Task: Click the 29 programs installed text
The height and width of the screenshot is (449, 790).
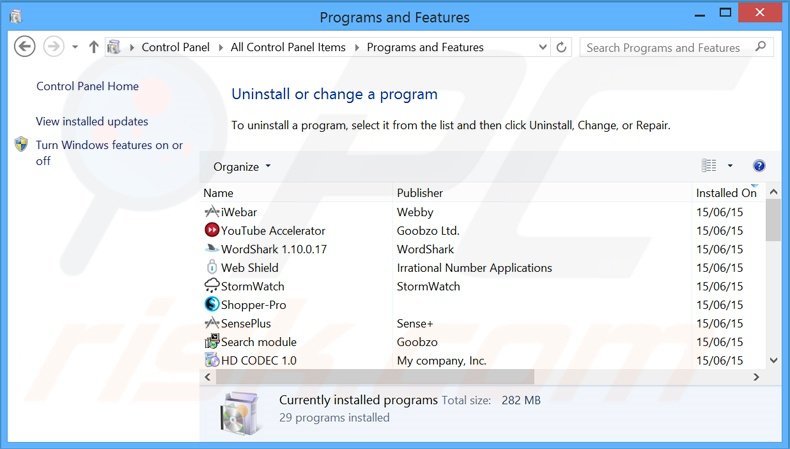Action: click(x=334, y=417)
